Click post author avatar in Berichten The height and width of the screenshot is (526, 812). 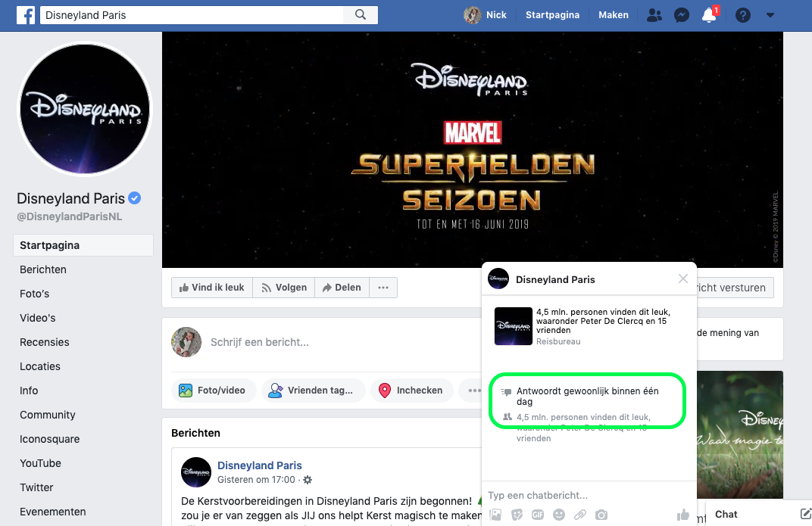click(x=196, y=472)
